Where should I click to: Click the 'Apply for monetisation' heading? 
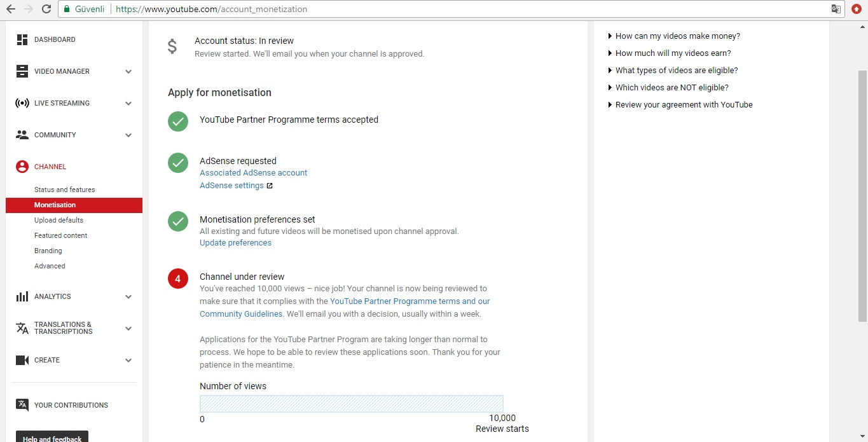click(x=219, y=93)
